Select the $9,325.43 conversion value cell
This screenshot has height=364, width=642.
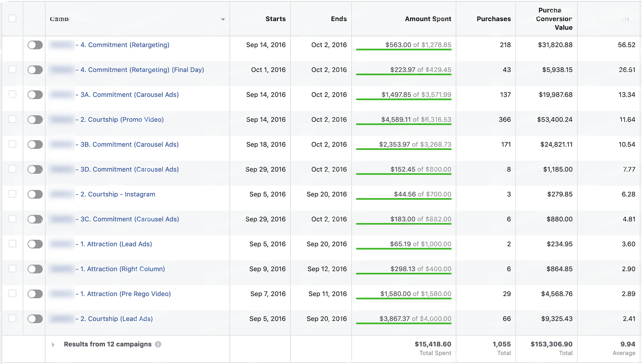pyautogui.click(x=557, y=319)
